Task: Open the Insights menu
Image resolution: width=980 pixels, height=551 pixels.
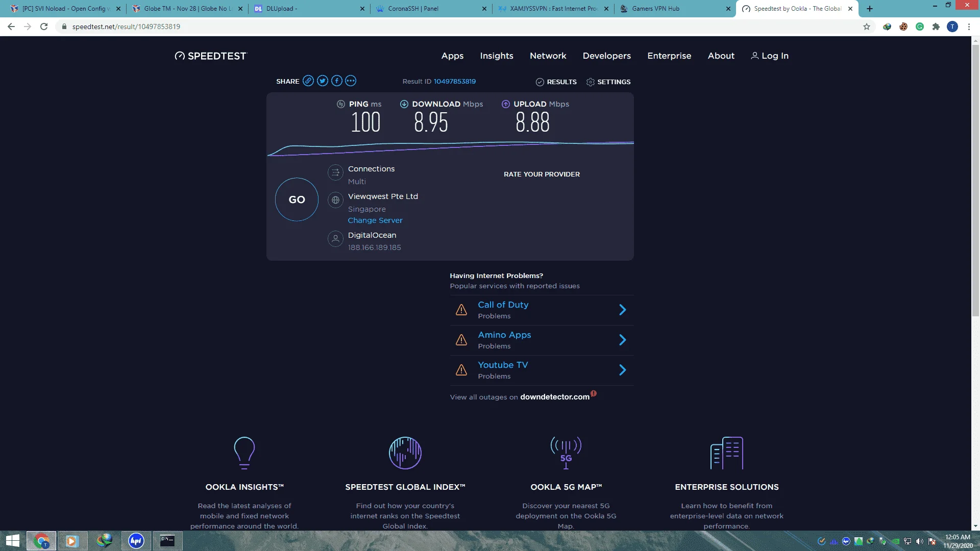Action: click(x=497, y=56)
